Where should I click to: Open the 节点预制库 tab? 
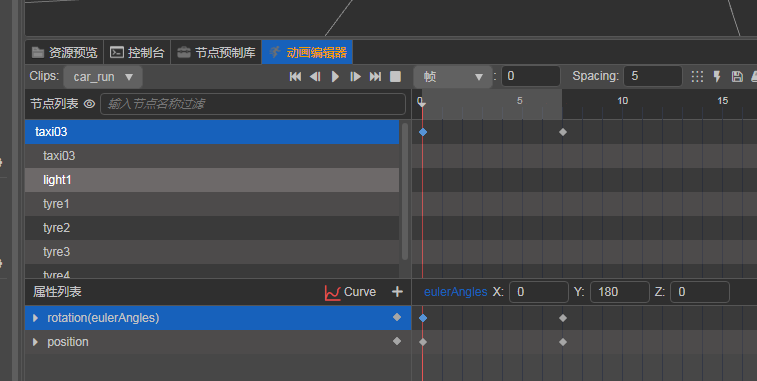coord(216,52)
